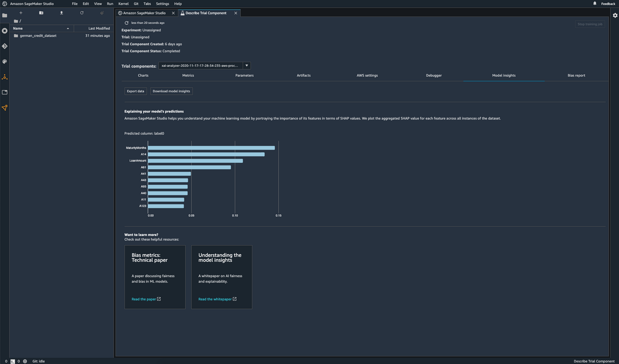Viewport: 619px width, 364px height.
Task: Open the File Browser sidebar icon
Action: point(5,15)
